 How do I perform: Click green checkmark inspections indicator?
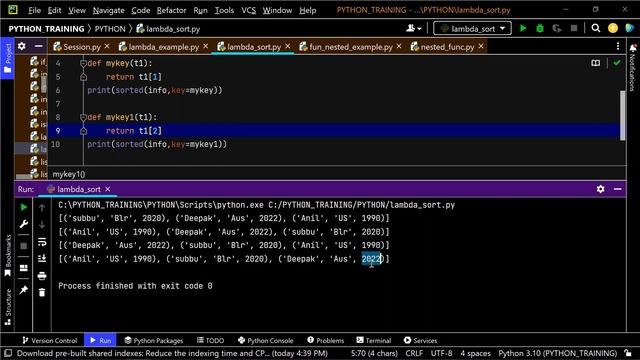pyautogui.click(x=617, y=63)
